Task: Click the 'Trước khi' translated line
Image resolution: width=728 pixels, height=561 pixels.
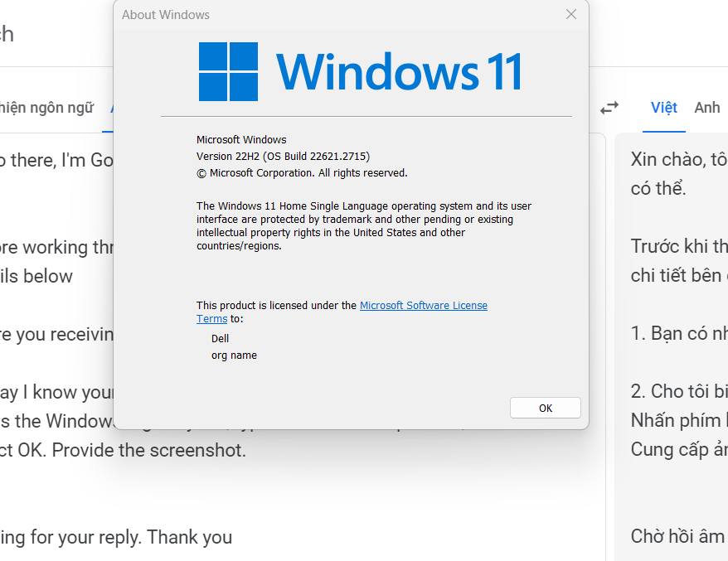Action: [679, 246]
